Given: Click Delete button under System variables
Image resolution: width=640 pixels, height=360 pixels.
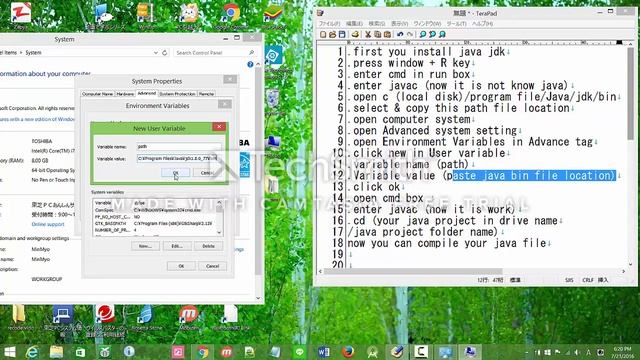Looking at the screenshot, I should [208, 246].
